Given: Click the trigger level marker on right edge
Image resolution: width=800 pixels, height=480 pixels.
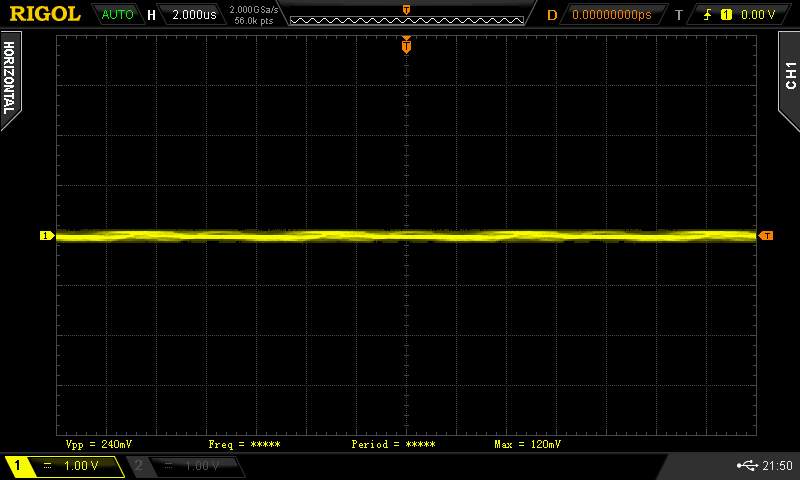Looking at the screenshot, I should point(766,236).
